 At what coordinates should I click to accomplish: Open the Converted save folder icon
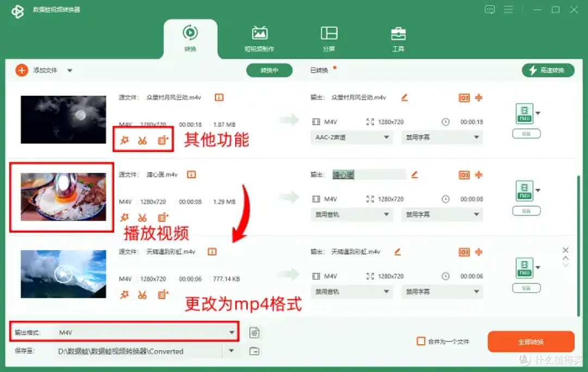[x=254, y=351]
